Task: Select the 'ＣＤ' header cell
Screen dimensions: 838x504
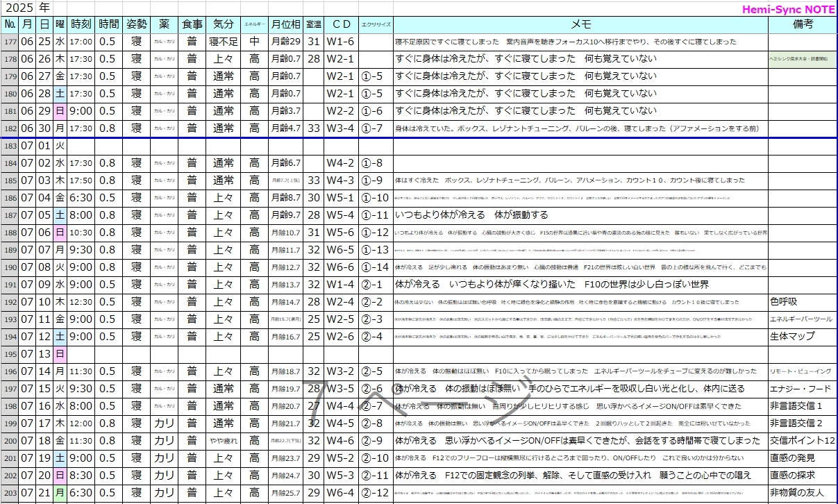Action: coord(341,24)
